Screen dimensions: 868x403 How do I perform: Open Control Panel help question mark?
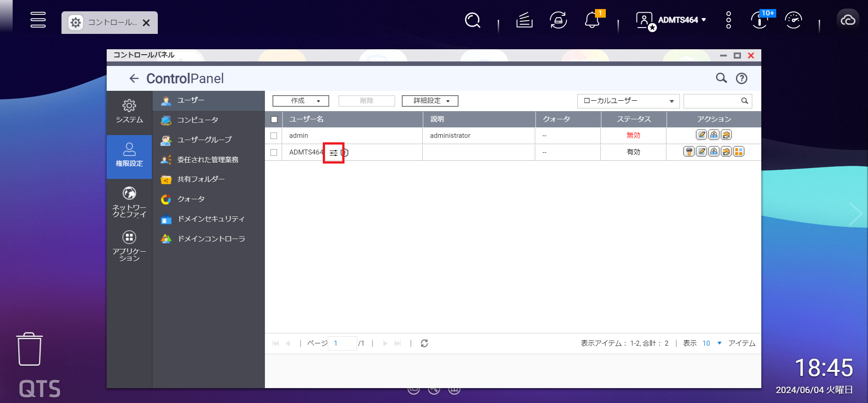pyautogui.click(x=741, y=79)
